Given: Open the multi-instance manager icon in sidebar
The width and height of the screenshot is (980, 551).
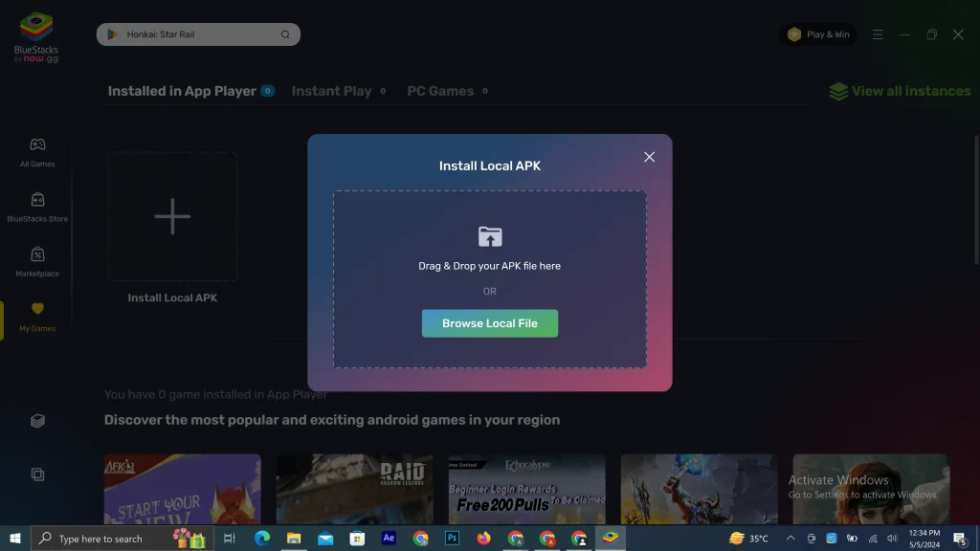Looking at the screenshot, I should (x=36, y=420).
